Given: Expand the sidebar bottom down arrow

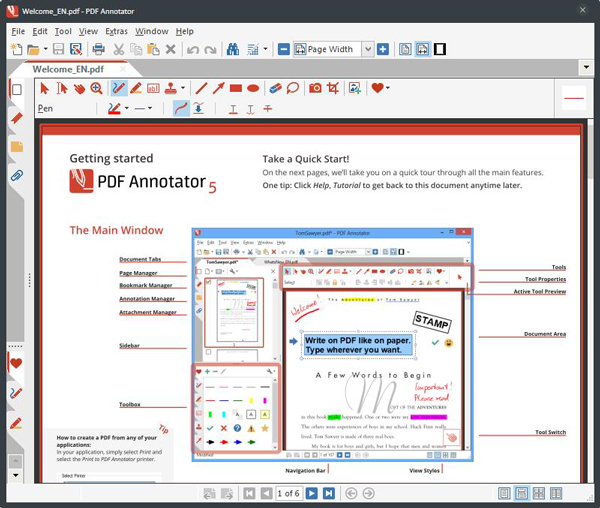Looking at the screenshot, I should (x=16, y=475).
